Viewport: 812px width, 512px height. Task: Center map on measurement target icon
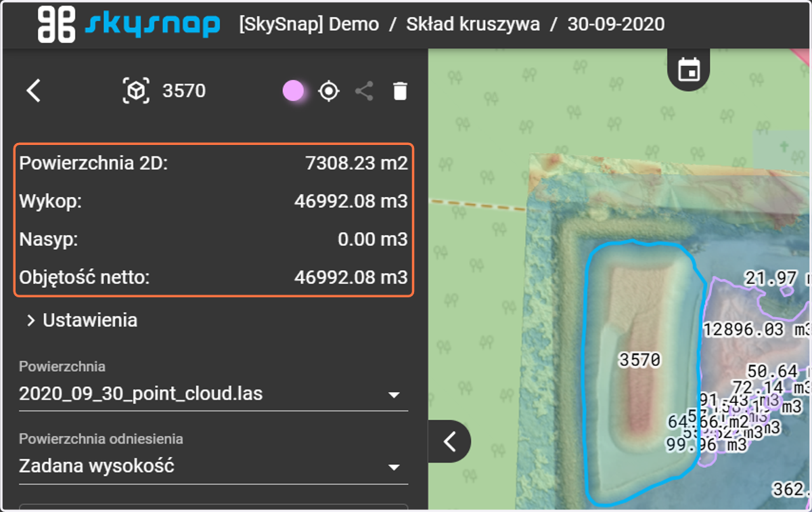pyautogui.click(x=329, y=91)
